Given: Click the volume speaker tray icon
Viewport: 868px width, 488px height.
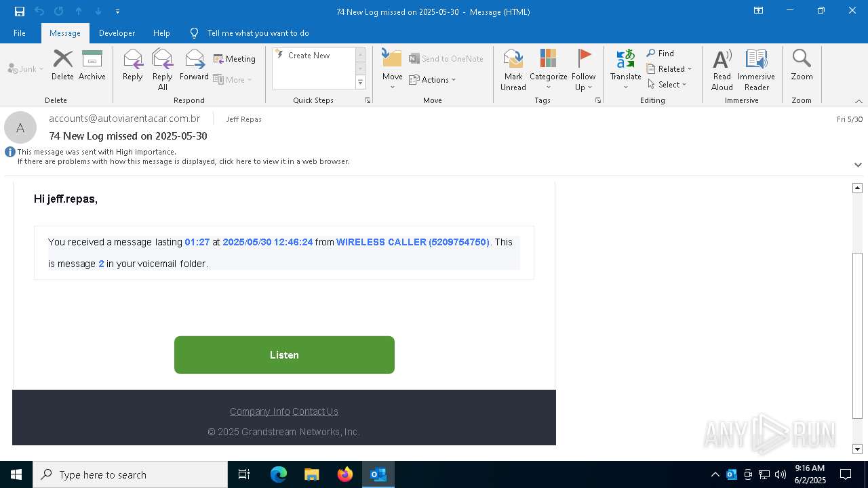Looking at the screenshot, I should [781, 474].
